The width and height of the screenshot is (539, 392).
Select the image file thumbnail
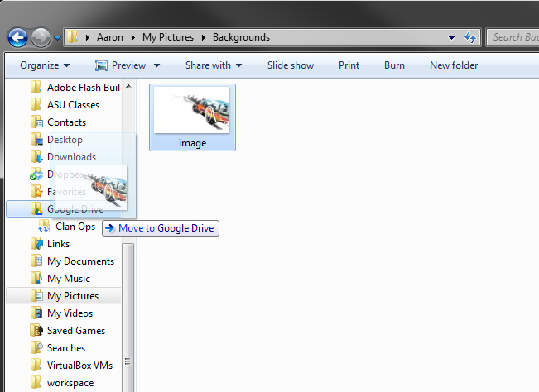point(191,110)
